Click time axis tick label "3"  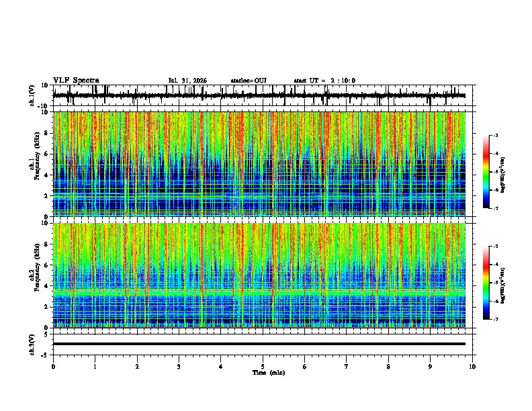179,367
